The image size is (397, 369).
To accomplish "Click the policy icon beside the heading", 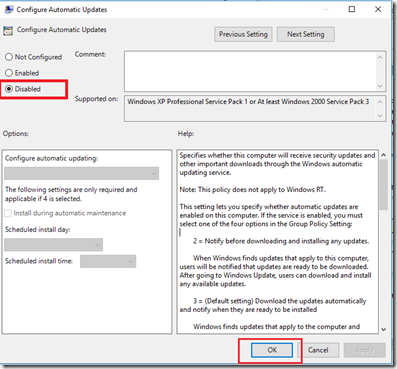I will [8, 31].
